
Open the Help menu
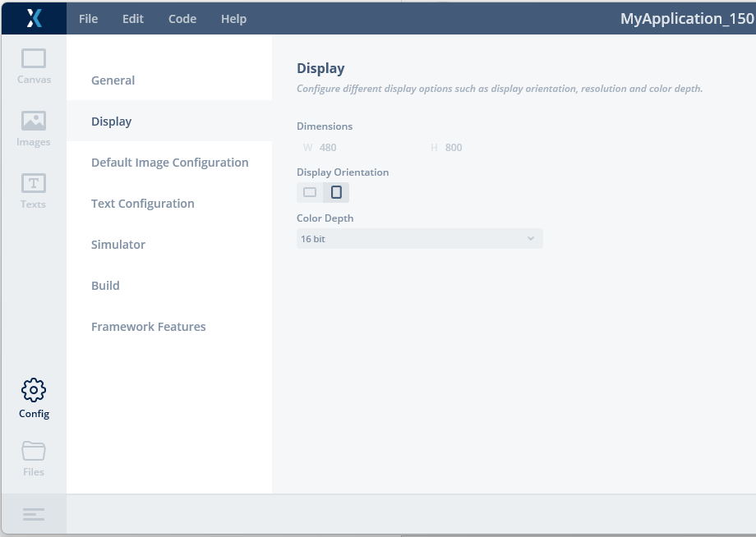point(233,19)
